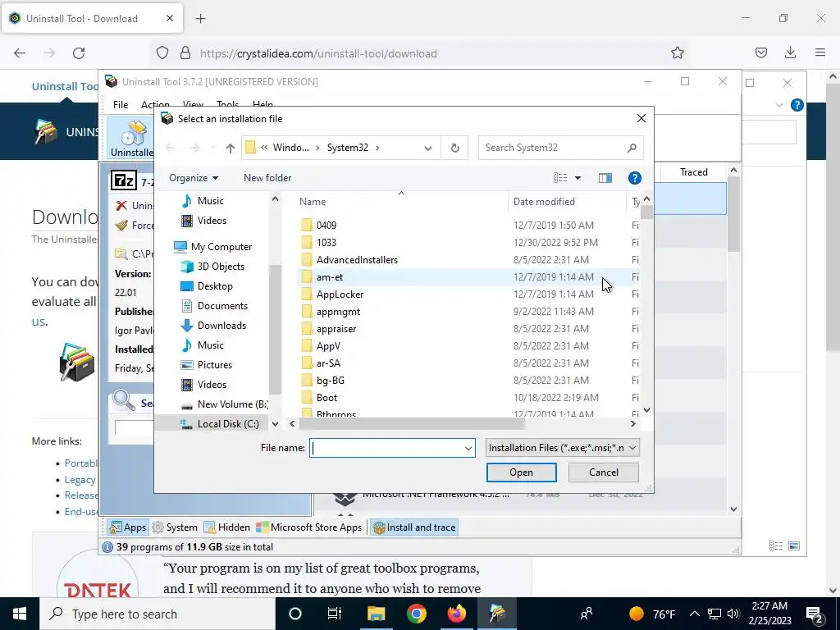
Task: Toggle the preview pane icon
Action: click(605, 178)
